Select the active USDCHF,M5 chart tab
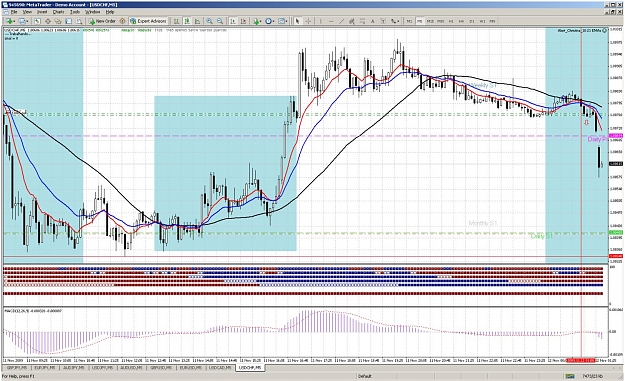The width and height of the screenshot is (625, 381). (x=250, y=368)
